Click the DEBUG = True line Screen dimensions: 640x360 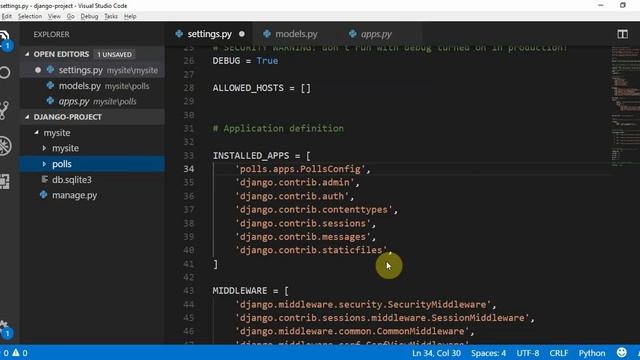pos(245,60)
